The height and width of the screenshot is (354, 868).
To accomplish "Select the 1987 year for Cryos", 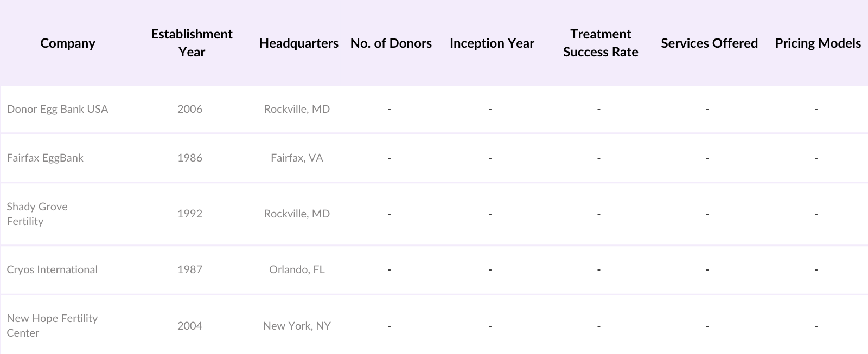I will click(x=190, y=269).
